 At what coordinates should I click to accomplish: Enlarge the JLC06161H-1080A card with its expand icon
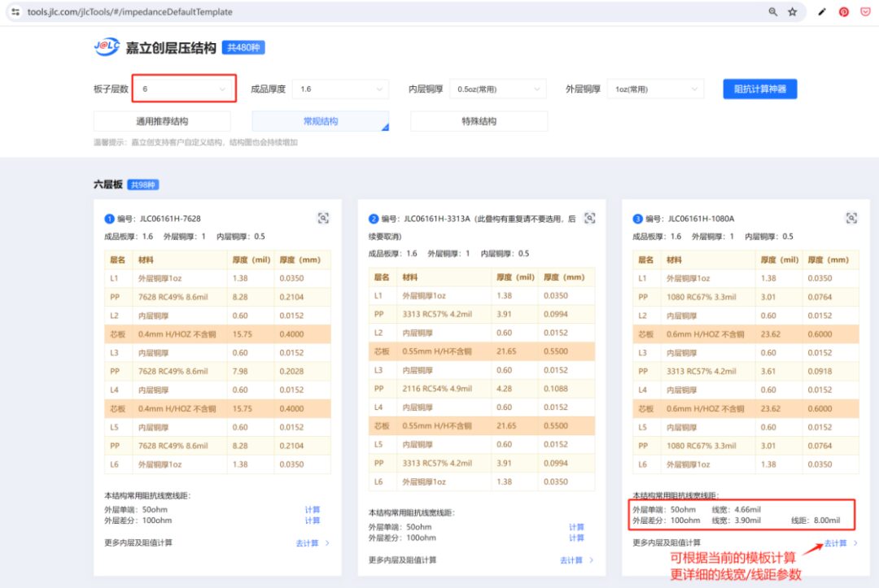[851, 219]
